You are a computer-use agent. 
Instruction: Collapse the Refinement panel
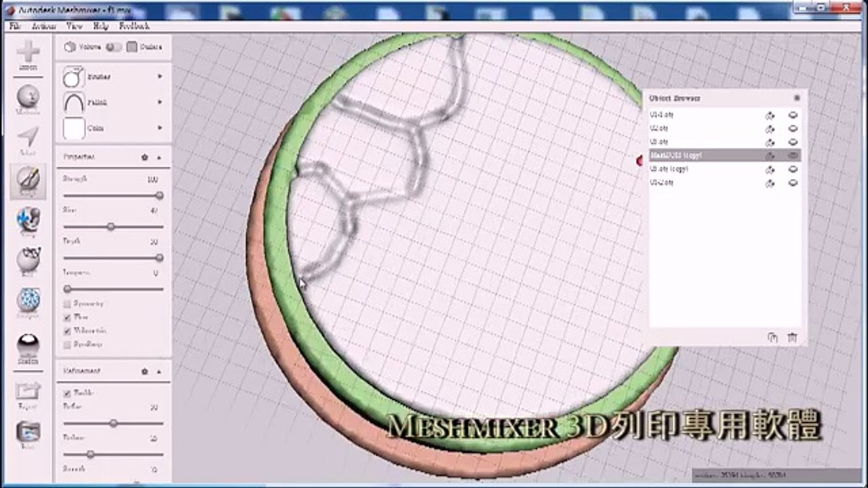point(159,371)
